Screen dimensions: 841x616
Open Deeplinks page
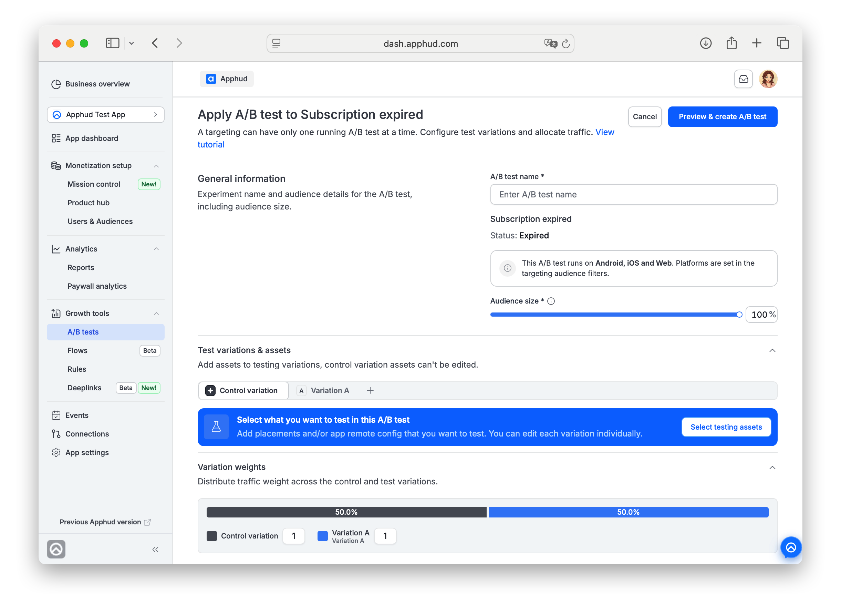(x=84, y=388)
